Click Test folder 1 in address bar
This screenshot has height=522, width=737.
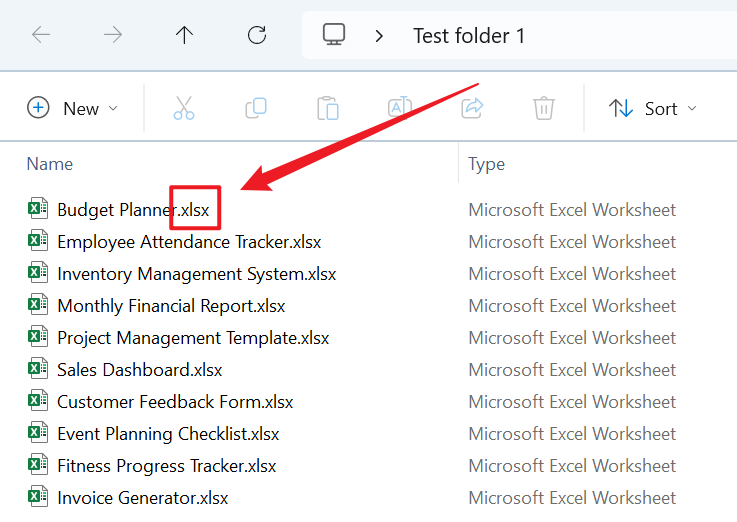click(x=469, y=36)
